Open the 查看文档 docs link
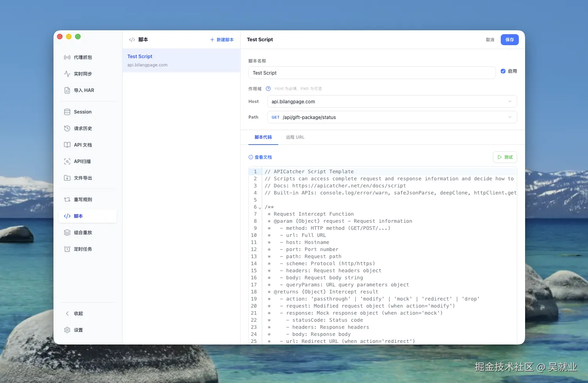 (263, 157)
